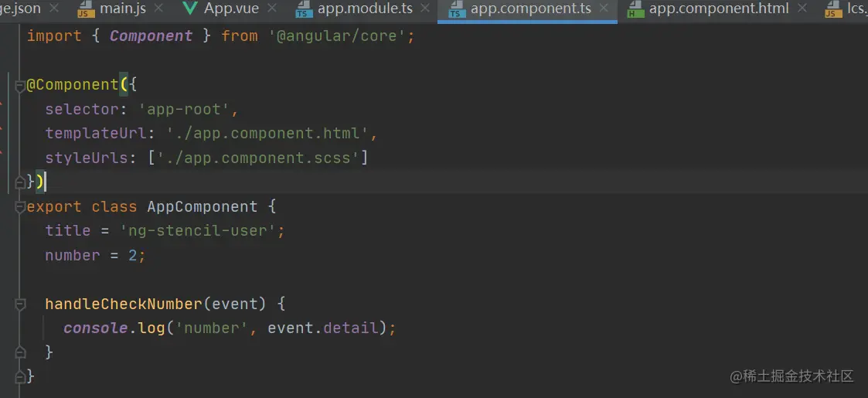Click the './app.component.html' templateUrl string

pos(267,134)
